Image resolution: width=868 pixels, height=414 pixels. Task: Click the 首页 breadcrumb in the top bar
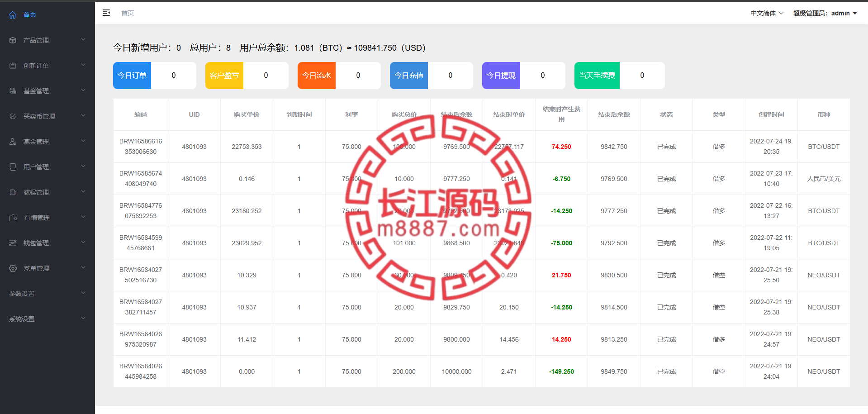pos(128,13)
